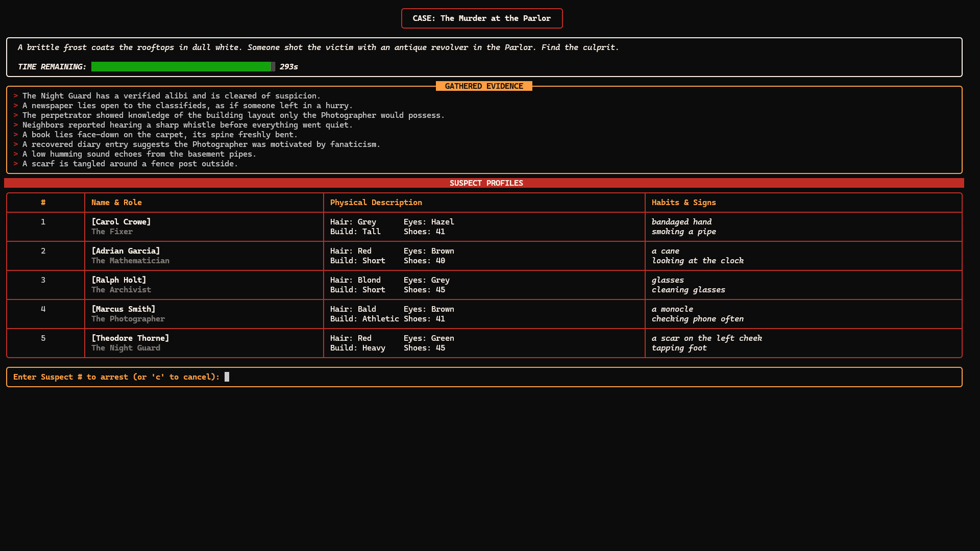Select the Photographer fanaticism diary clue
Screen dimensions: 980x551
pyautogui.click(x=201, y=144)
